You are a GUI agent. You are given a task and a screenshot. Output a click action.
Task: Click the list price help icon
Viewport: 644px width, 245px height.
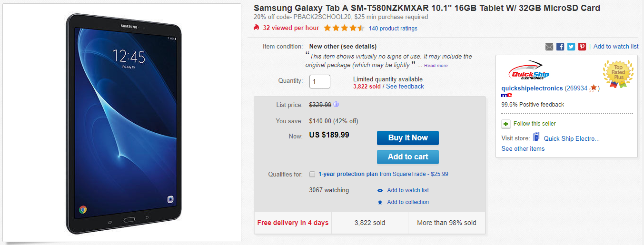click(x=336, y=105)
